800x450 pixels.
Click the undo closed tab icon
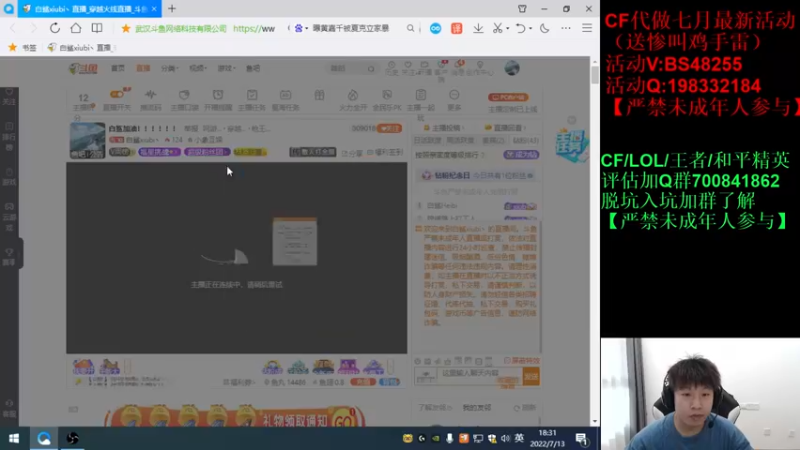520,29
